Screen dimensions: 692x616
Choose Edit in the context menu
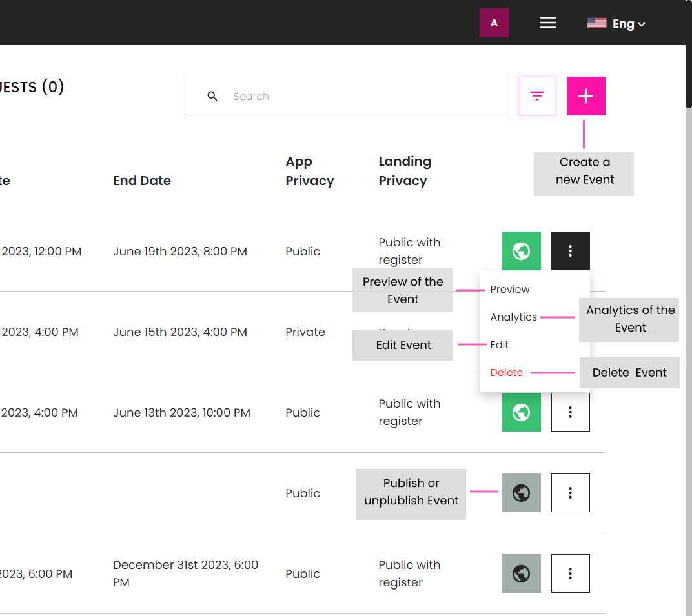[x=500, y=345]
